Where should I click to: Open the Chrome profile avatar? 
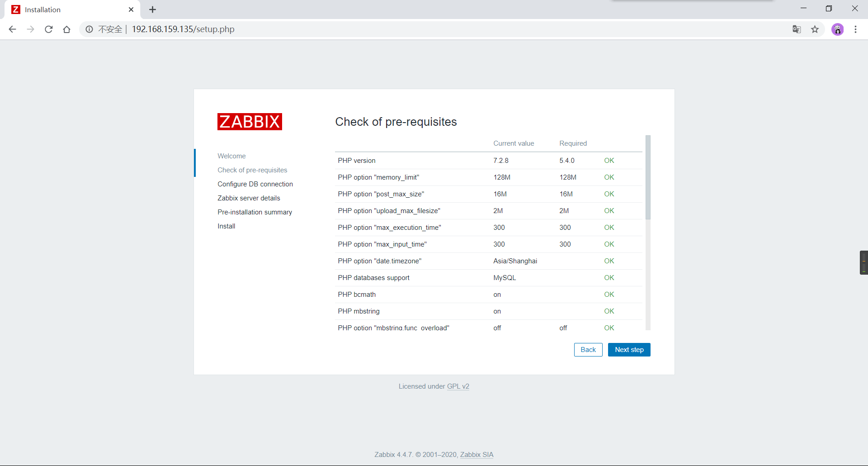[x=837, y=29]
